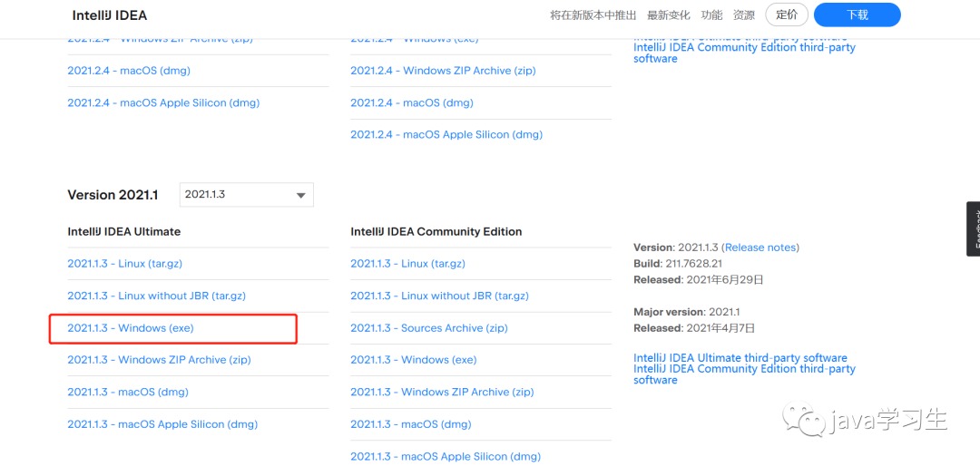Download Community 2021.2.4 macOS (dmg)
The height and width of the screenshot is (466, 980).
tap(412, 102)
